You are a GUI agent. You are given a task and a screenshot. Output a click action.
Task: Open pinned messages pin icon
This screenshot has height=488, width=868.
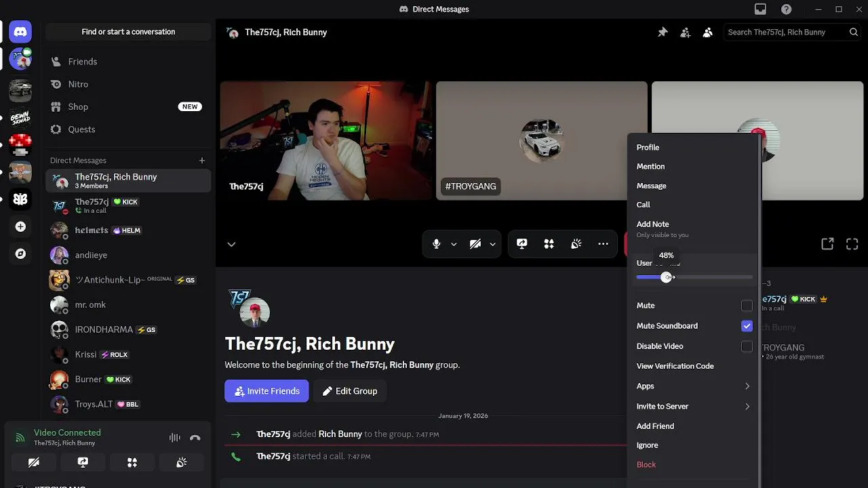pos(663,32)
